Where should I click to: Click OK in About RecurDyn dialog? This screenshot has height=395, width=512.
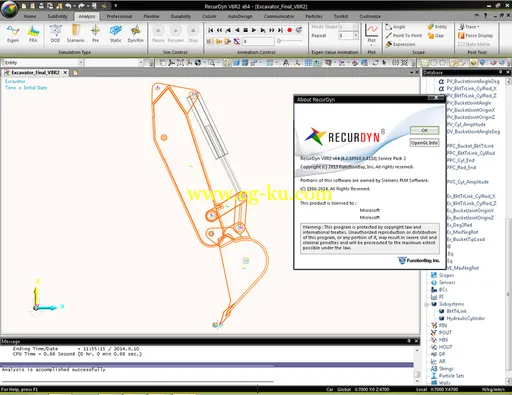pos(424,130)
